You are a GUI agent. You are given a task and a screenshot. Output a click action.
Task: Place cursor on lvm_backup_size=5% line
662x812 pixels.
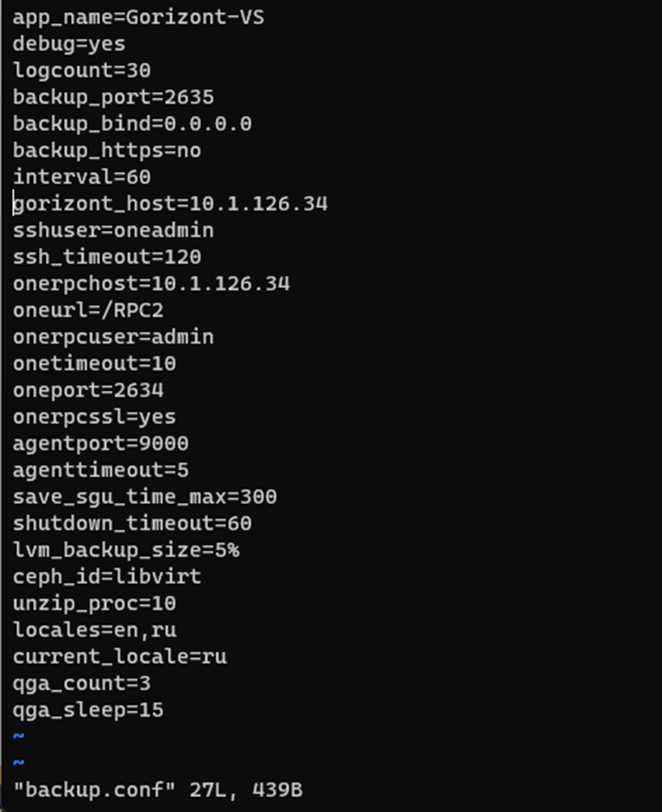(126, 550)
